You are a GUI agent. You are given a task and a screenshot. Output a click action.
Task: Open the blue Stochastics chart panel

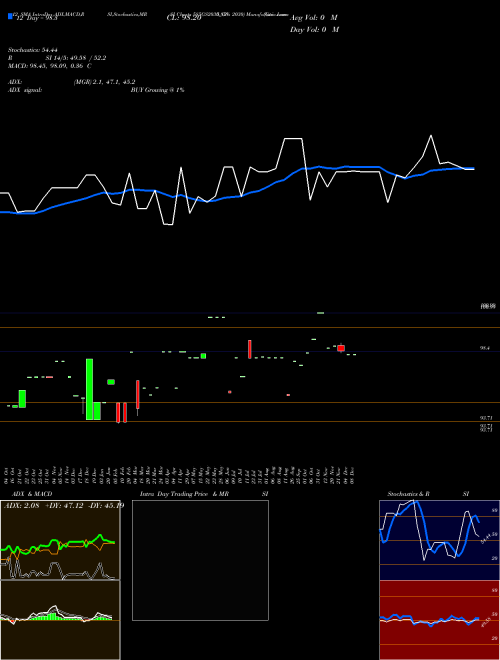(x=439, y=540)
